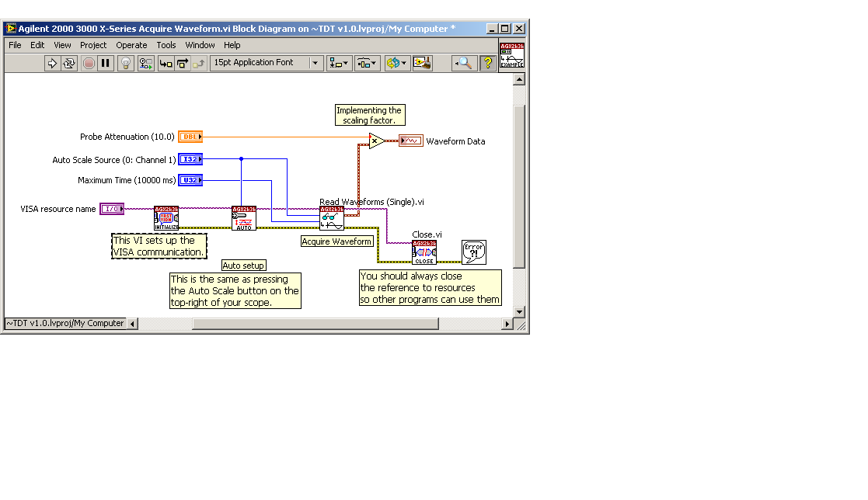Click the horizontal scrollbar left arrow
This screenshot has height=500, width=868.
click(132, 324)
